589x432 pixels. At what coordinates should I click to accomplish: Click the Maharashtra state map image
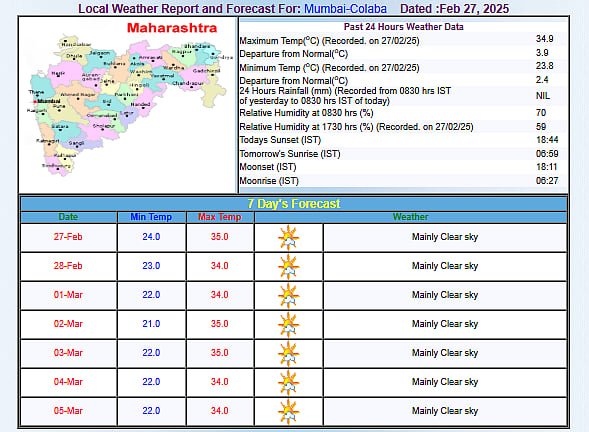tap(128, 105)
